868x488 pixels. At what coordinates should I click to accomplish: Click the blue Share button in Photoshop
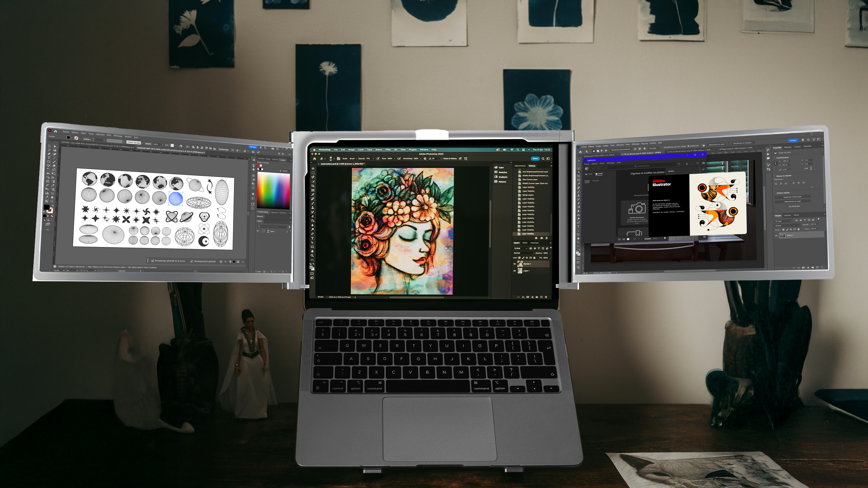click(x=535, y=159)
